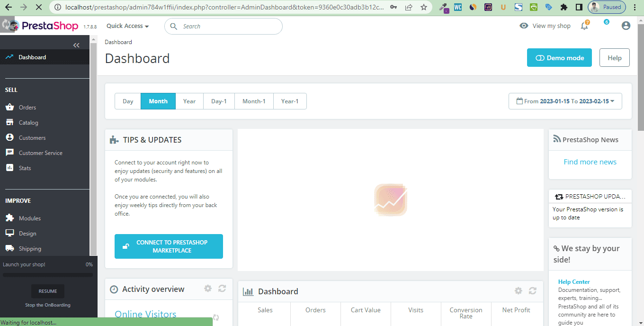
Task: Go back with the browser back arrow
Action: tap(8, 8)
